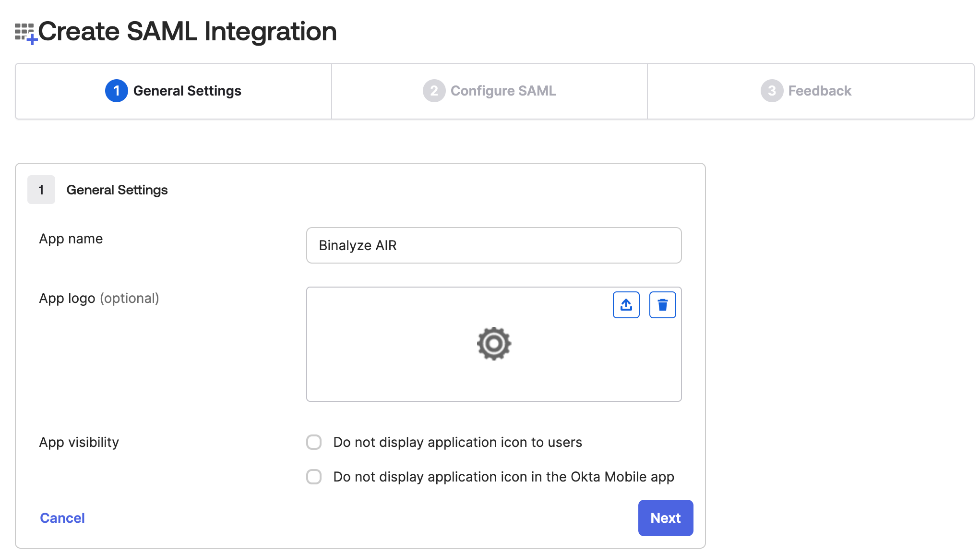This screenshot has height=554, width=980.
Task: Click the gray step 2 circle
Action: click(x=434, y=91)
